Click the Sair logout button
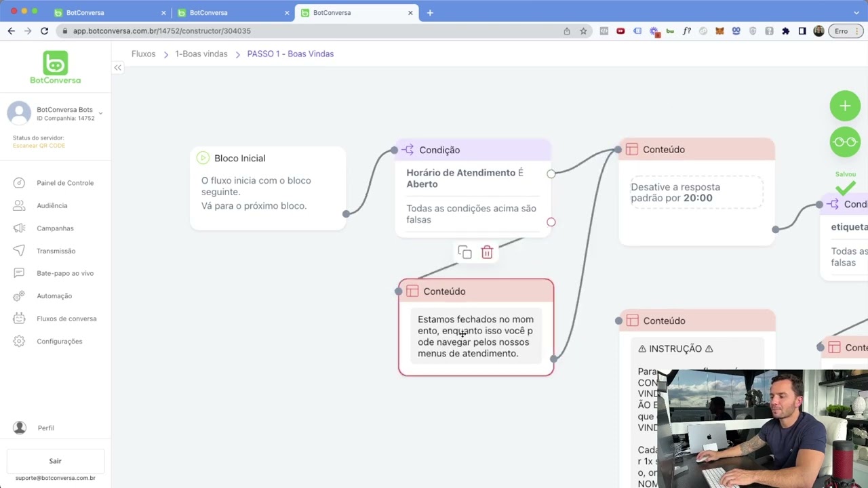 pos(56,461)
